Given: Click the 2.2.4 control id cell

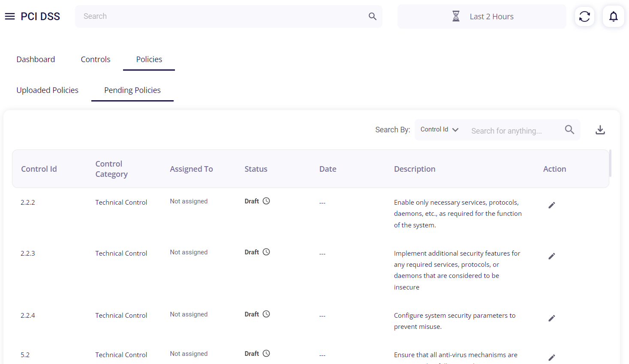Looking at the screenshot, I should (28, 316).
